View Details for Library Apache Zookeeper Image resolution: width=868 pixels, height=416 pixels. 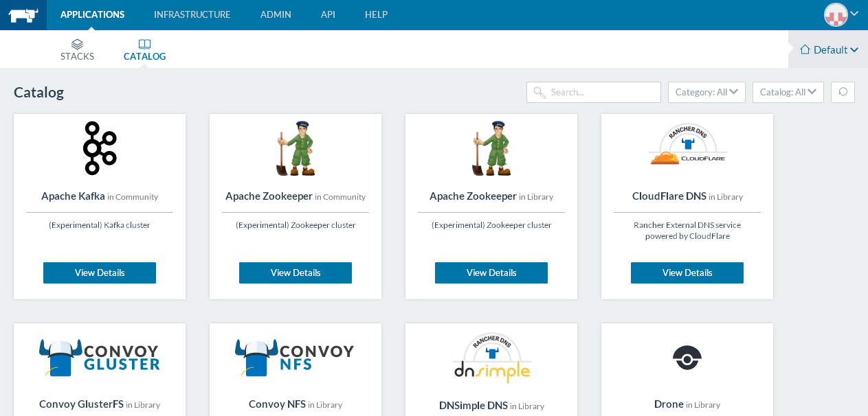pyautogui.click(x=491, y=273)
